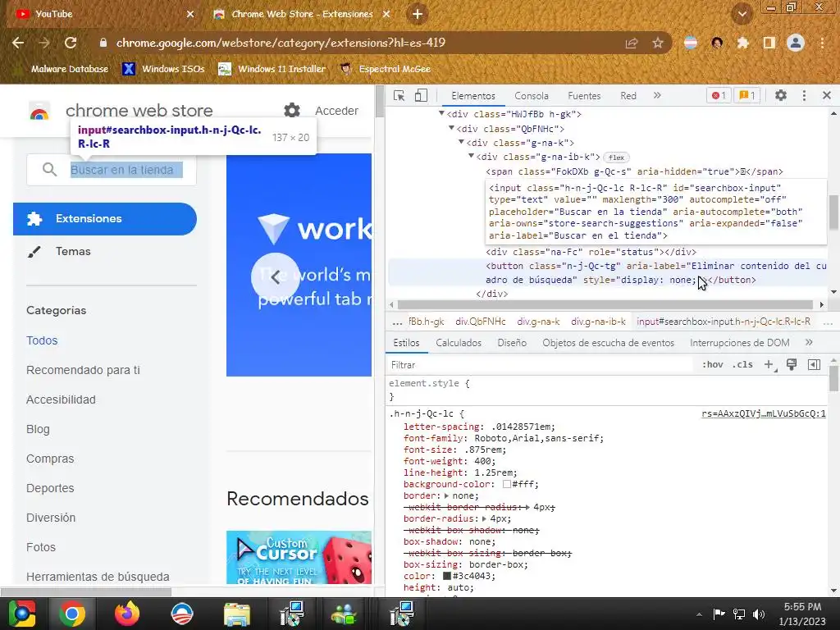Collapse the div class g-na-k node
Screen dimensions: 840x630
[461, 143]
